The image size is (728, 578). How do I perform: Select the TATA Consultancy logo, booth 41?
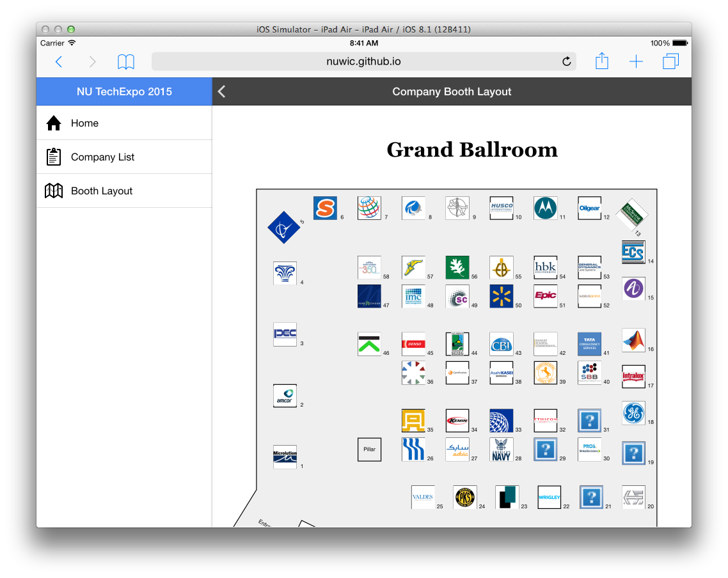tap(590, 344)
